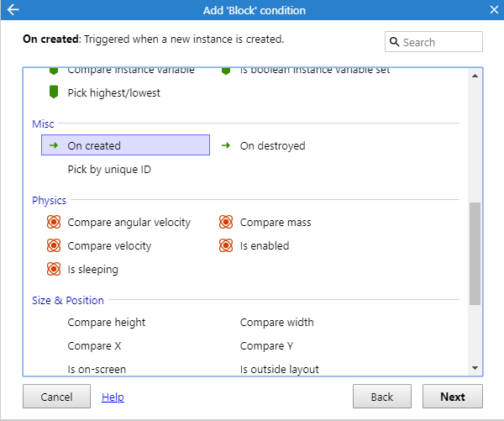Viewport: 504px width, 421px height.
Task: Select the Pick by unique ID condition
Action: (109, 169)
